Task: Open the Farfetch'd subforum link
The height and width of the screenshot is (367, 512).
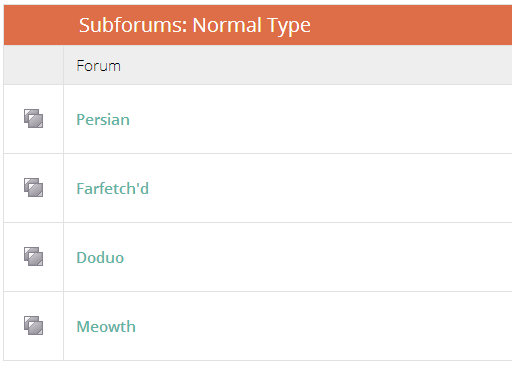Action: [113, 189]
